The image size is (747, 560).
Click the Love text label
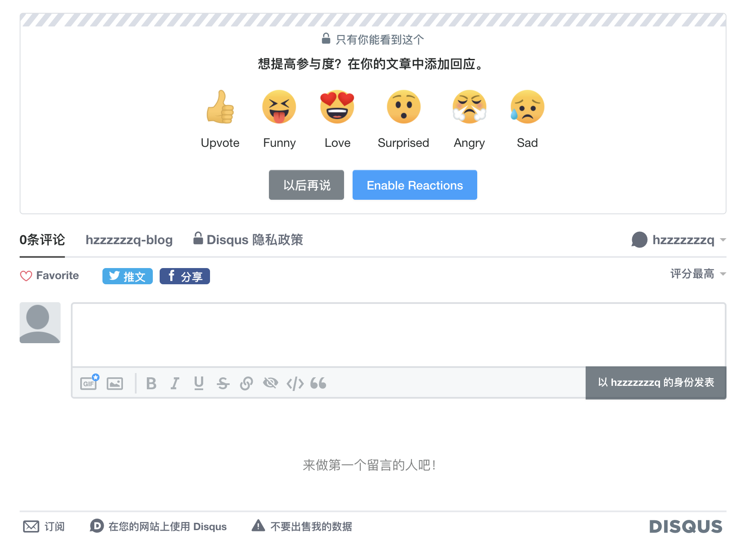[337, 143]
